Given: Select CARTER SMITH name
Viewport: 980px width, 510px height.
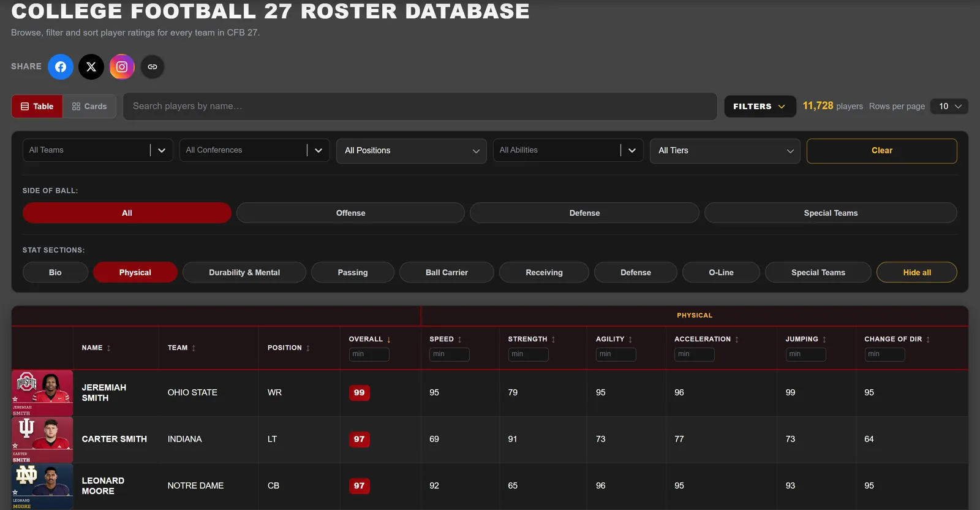Looking at the screenshot, I should pos(115,440).
